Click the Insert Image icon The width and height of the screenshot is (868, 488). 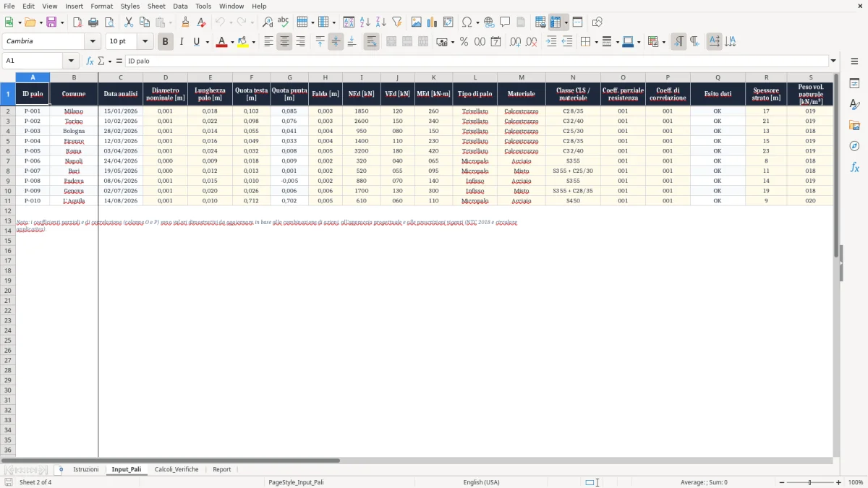[x=417, y=22]
